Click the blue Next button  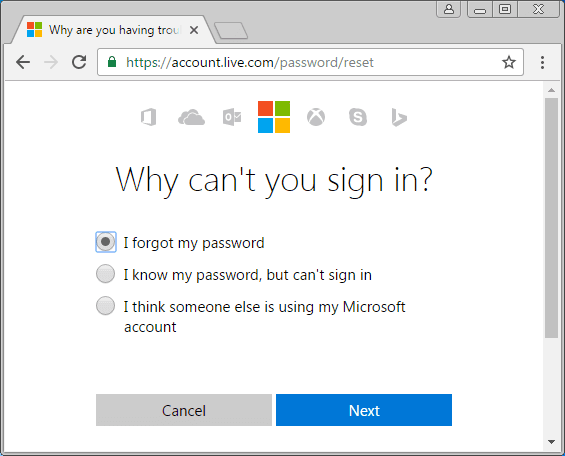coord(364,410)
